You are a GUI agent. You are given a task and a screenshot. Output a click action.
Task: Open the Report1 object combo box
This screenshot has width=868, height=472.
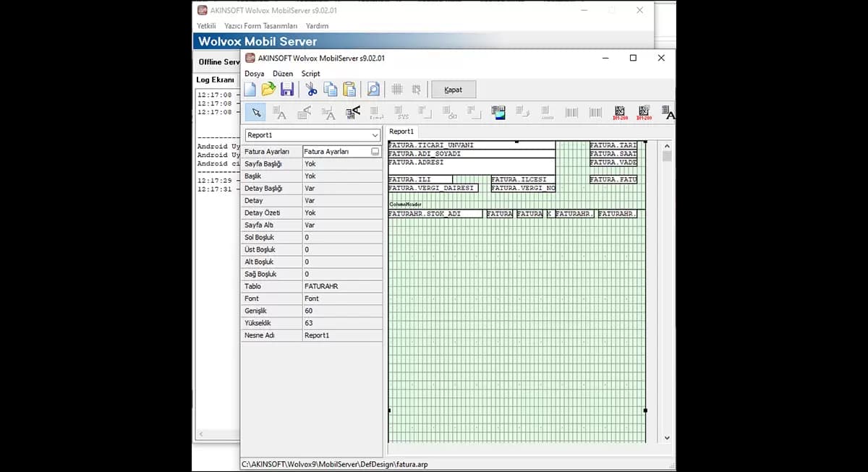point(312,135)
